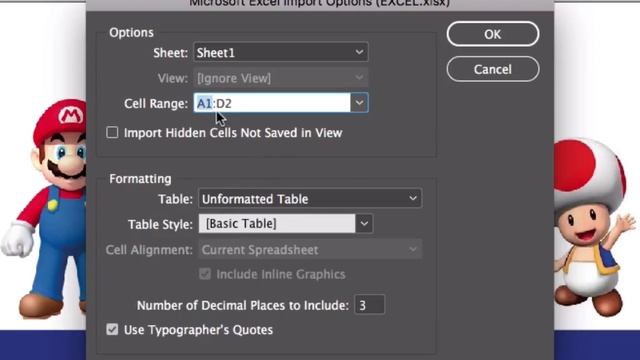The height and width of the screenshot is (360, 640).
Task: Open the Sheet dropdown showing Sheet1
Action: click(281, 52)
